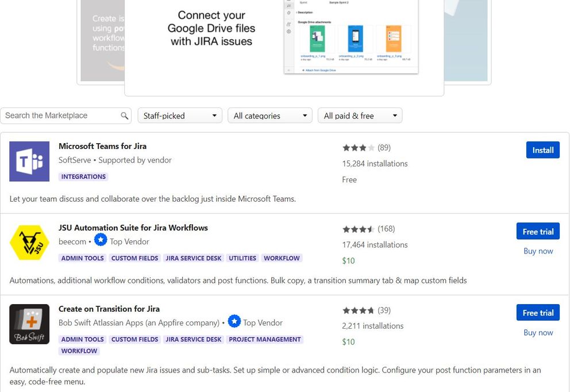Open the All categories dropdown
Image resolution: width=574 pixels, height=392 pixels.
coord(270,116)
